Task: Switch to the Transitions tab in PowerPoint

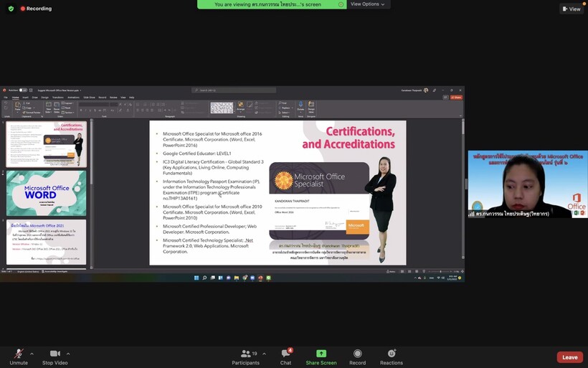Action: click(x=58, y=98)
